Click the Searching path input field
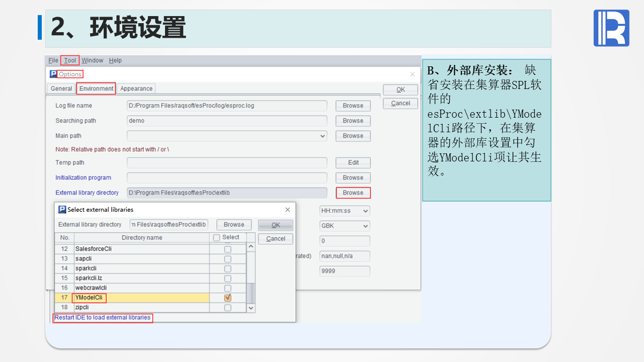 click(226, 121)
